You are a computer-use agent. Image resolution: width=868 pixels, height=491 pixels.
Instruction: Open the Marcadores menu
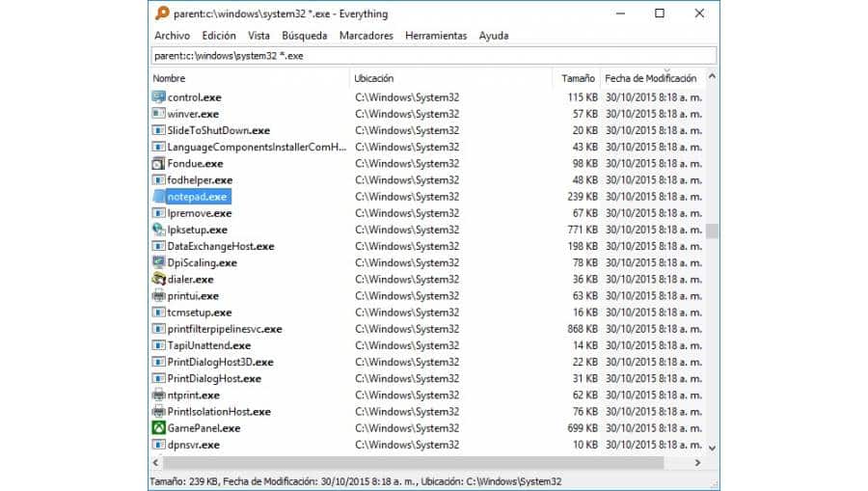pos(366,36)
